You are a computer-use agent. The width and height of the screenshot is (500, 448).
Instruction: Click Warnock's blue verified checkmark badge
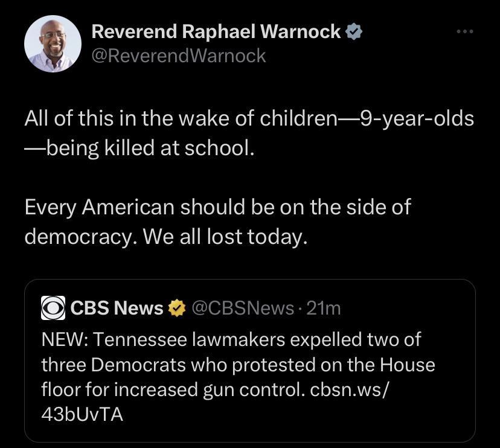[x=354, y=31]
